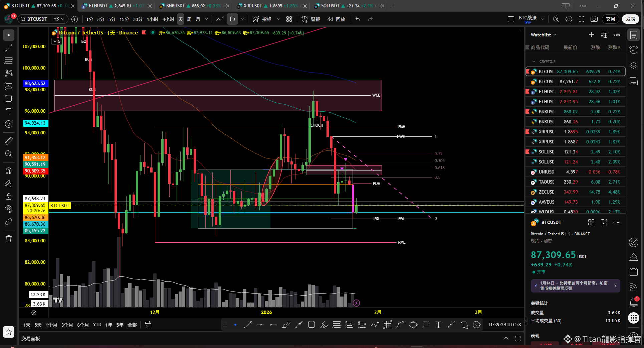
Task: Expand the Bitcoin news headline arrow
Action: (x=615, y=286)
